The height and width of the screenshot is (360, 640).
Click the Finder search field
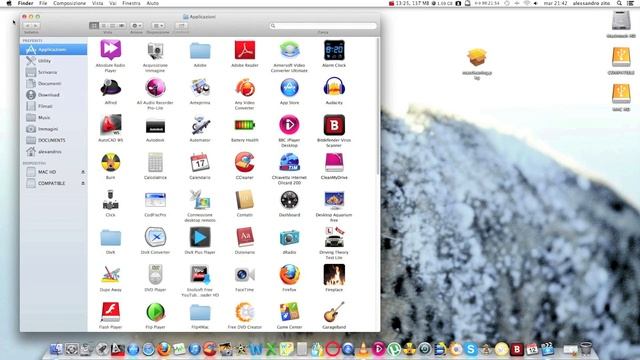323,26
